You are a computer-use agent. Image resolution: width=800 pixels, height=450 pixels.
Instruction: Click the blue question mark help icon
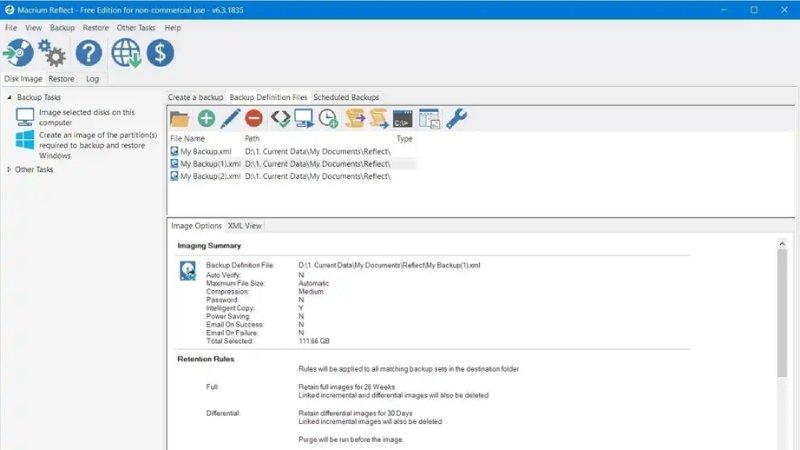point(89,53)
